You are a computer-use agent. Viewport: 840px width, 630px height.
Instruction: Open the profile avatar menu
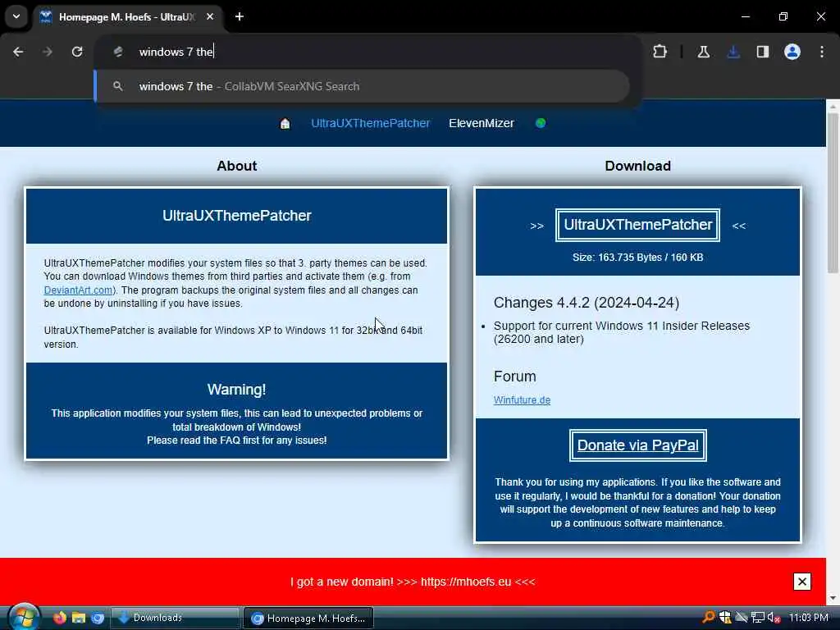(792, 52)
